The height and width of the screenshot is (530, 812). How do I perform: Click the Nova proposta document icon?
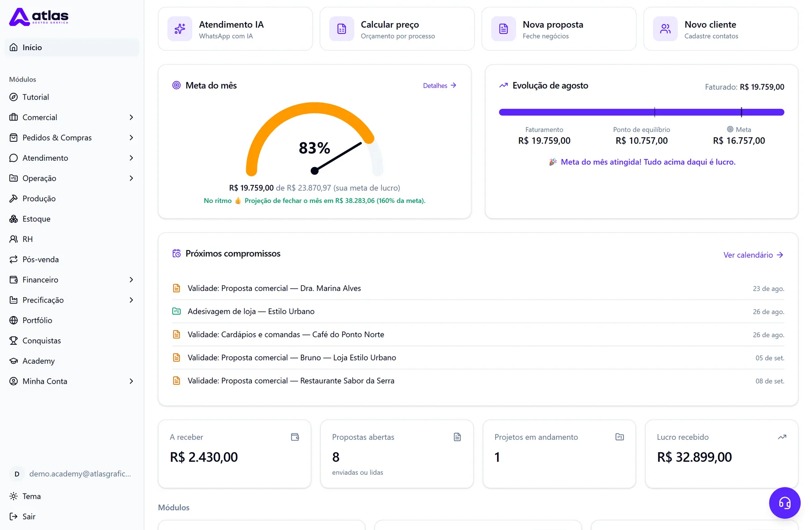(x=503, y=29)
